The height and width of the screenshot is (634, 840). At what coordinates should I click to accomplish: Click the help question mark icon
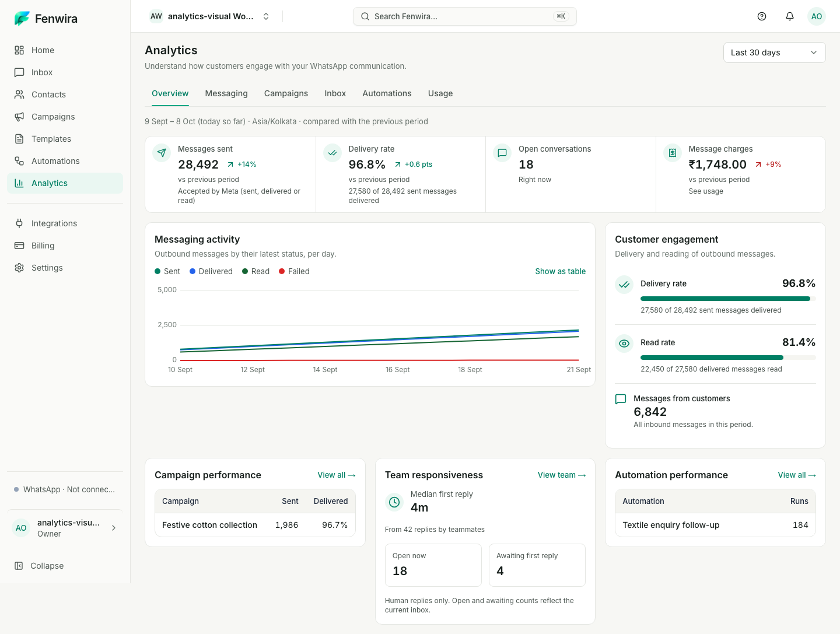762,16
